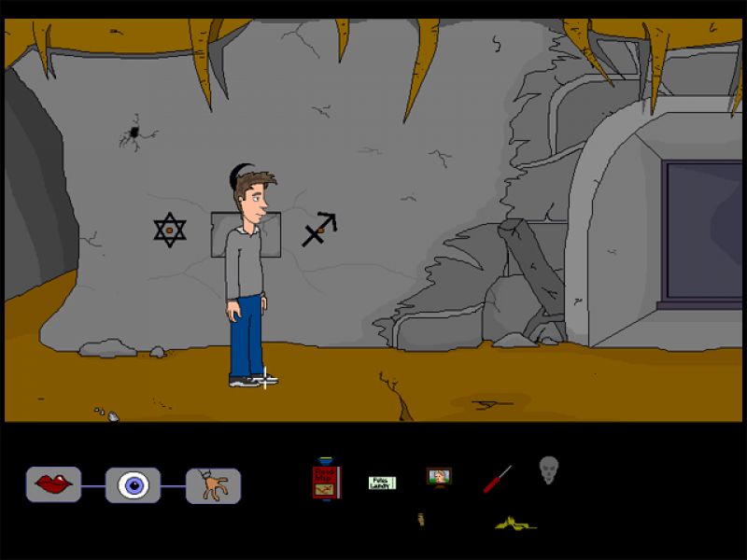Pick the red Road Map inventory item
Image resolution: width=747 pixels, height=560 pixels.
click(x=327, y=480)
